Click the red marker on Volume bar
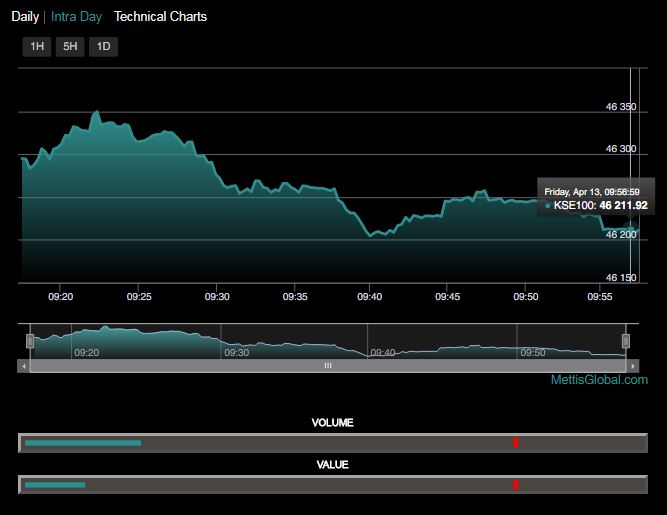The image size is (667, 515). (x=516, y=443)
